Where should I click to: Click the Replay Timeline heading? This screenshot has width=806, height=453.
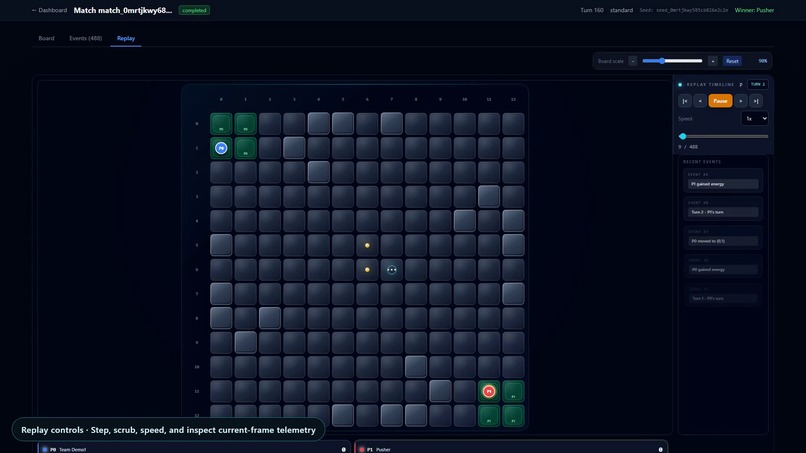pyautogui.click(x=710, y=84)
